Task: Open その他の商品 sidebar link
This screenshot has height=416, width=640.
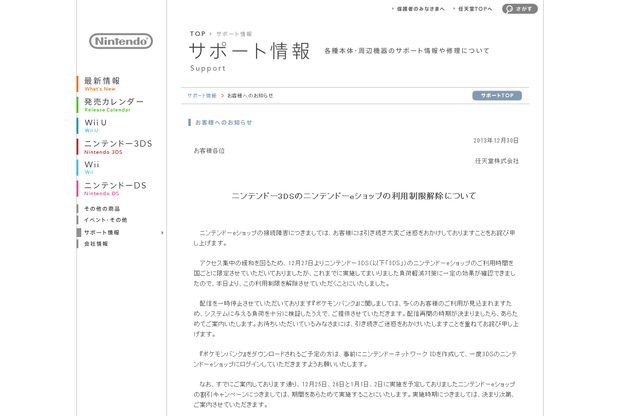Action: 102,209
